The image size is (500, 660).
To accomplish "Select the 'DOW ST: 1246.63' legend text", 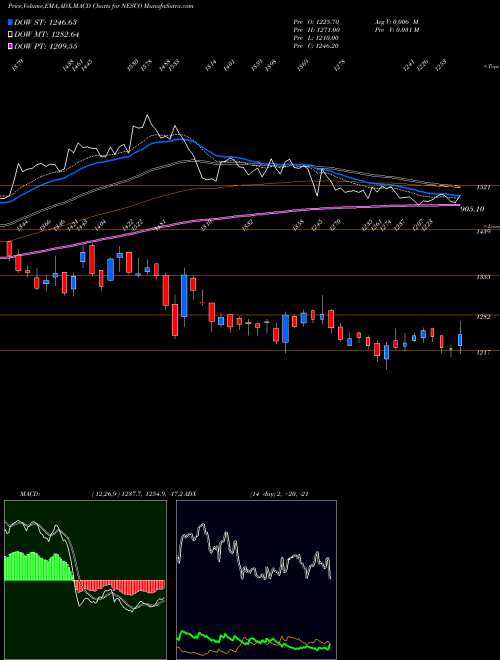I will pos(45,22).
